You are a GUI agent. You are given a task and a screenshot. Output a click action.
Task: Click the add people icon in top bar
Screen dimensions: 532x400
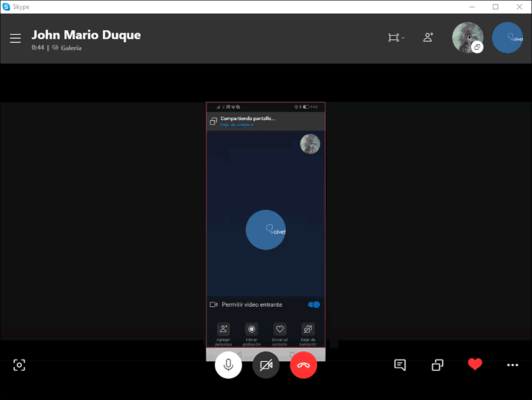tap(428, 37)
